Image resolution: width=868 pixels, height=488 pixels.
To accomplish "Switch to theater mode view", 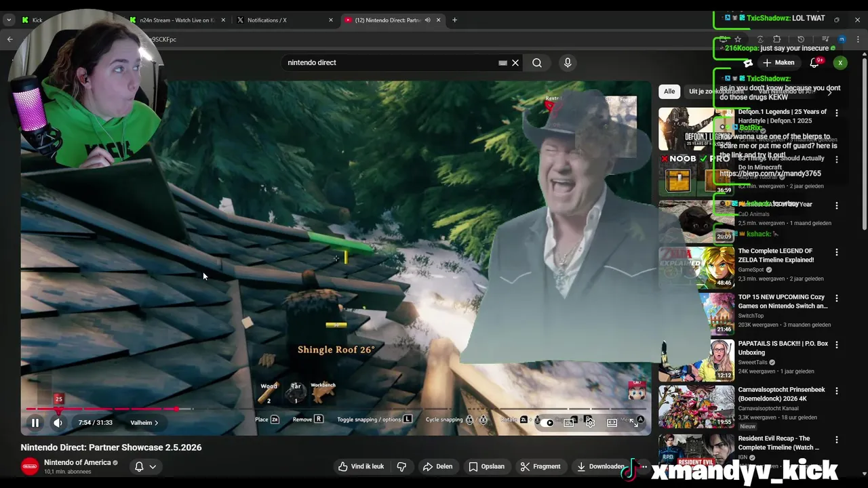I will (612, 422).
